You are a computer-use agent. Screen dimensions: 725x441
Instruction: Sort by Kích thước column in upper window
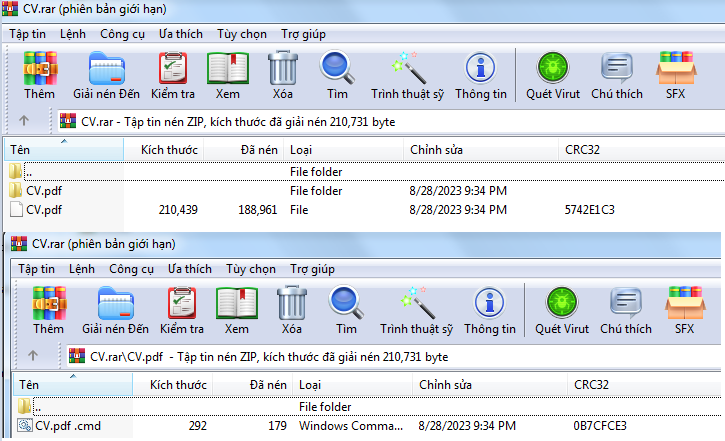coord(164,150)
